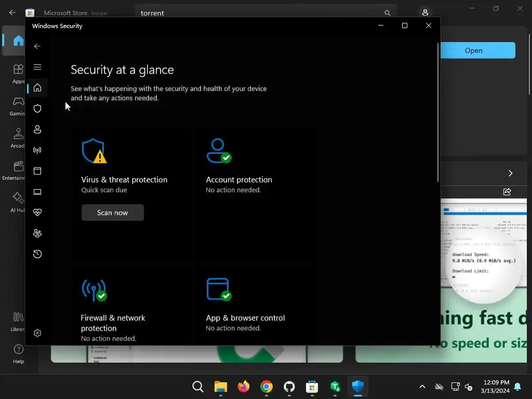This screenshot has height=399, width=532.
Task: Select Home tab in Microsoft Store sidebar
Action: tap(14, 41)
